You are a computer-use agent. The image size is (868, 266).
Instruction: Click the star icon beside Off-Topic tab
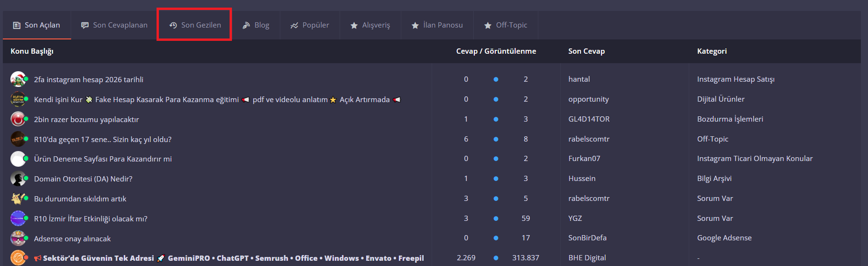click(x=488, y=26)
